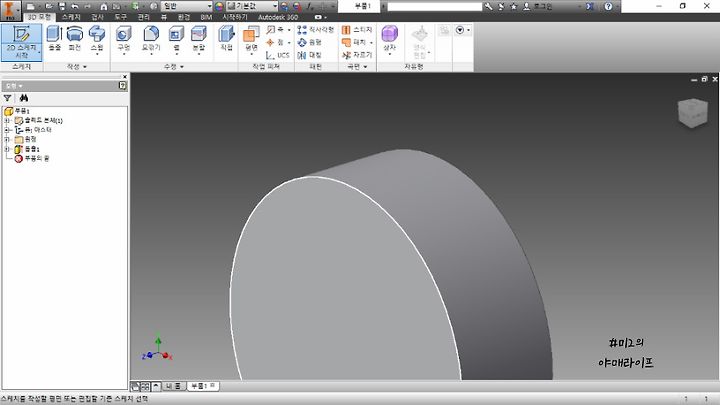Select the Split (분할) tool
This screenshot has width=720, height=405.
click(198, 39)
